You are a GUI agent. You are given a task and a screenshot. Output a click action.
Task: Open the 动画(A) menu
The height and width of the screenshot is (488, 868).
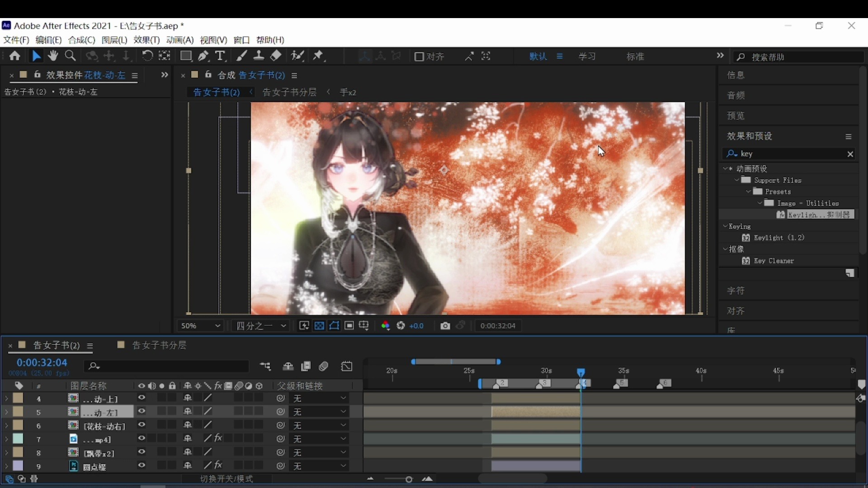tap(180, 40)
